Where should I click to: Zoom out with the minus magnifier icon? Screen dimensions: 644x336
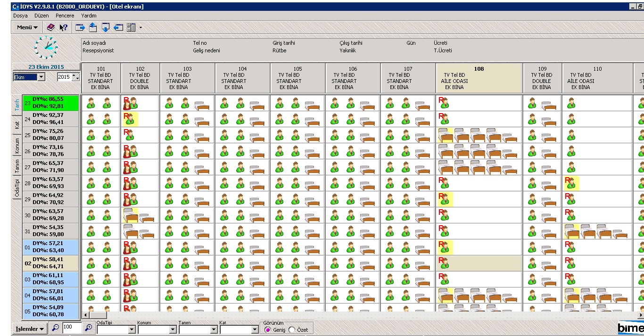coord(55,328)
